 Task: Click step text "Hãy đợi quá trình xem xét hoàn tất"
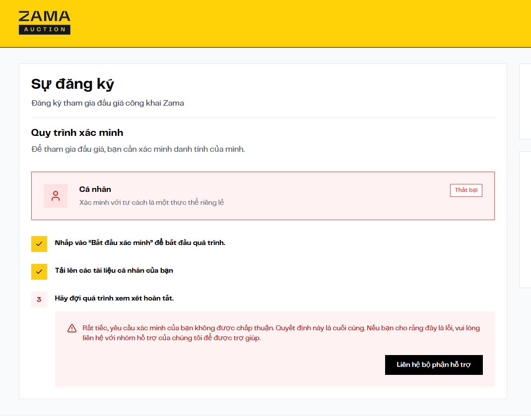point(114,298)
